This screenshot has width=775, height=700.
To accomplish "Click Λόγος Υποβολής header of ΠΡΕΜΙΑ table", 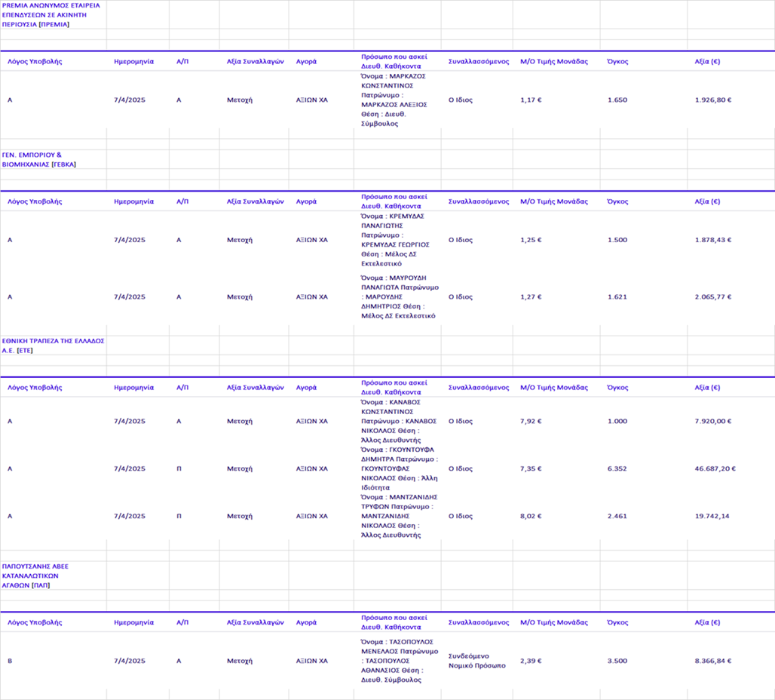I will (35, 62).
